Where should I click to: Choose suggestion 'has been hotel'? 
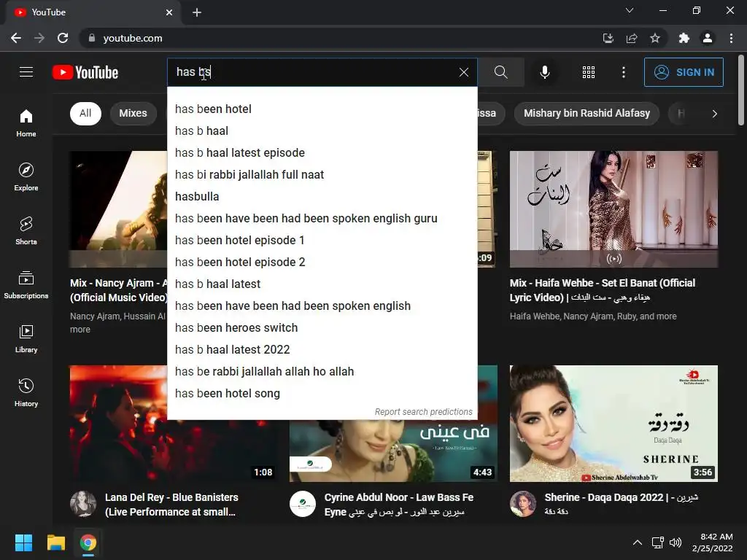(322, 109)
